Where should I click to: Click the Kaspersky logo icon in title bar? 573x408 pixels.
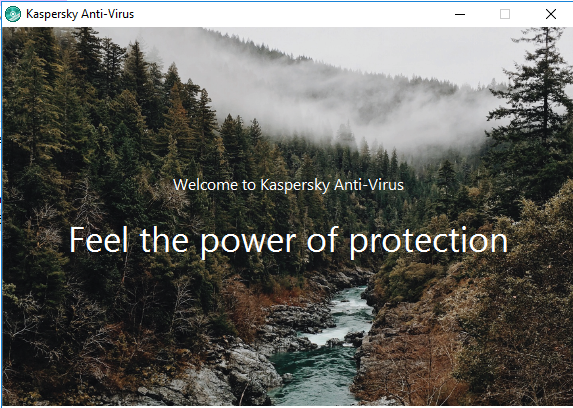coord(13,14)
